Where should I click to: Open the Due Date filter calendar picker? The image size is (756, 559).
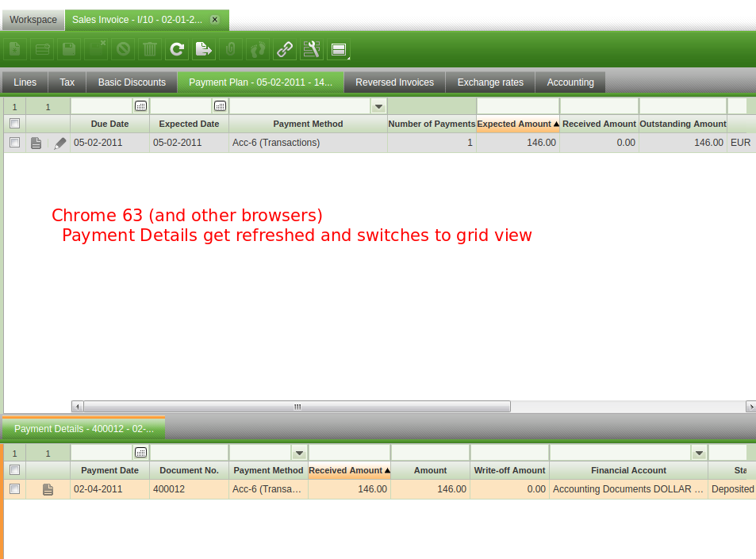(140, 105)
